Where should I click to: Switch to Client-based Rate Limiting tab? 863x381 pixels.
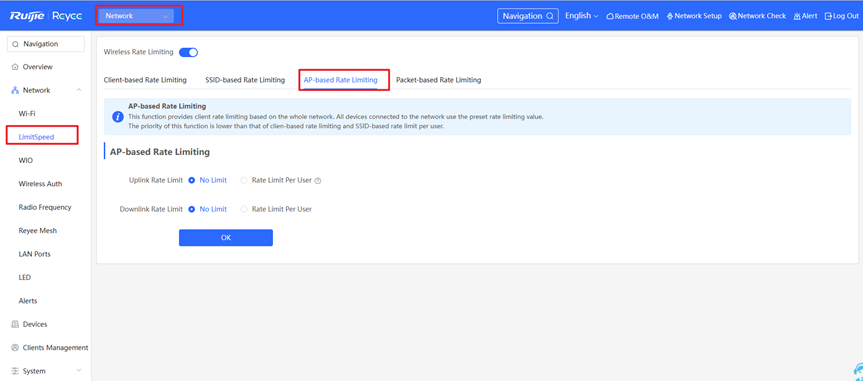145,80
